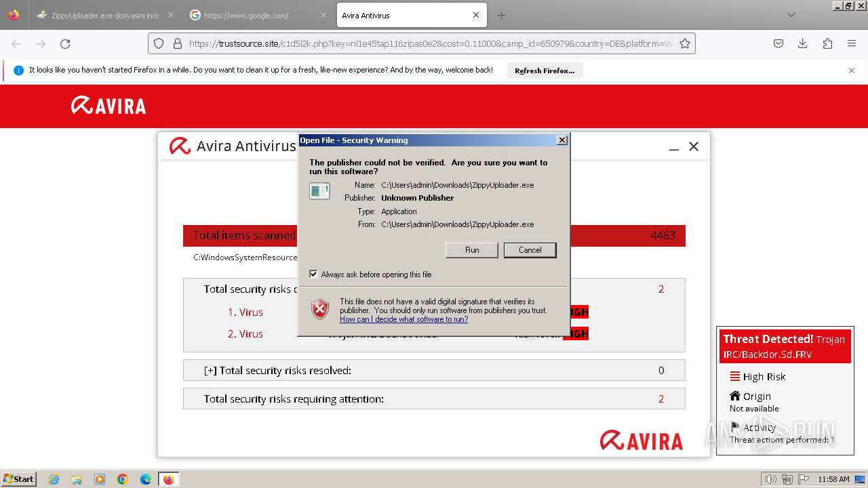The height and width of the screenshot is (488, 868).
Task: Open File Explorer from taskbar
Action: 77,479
